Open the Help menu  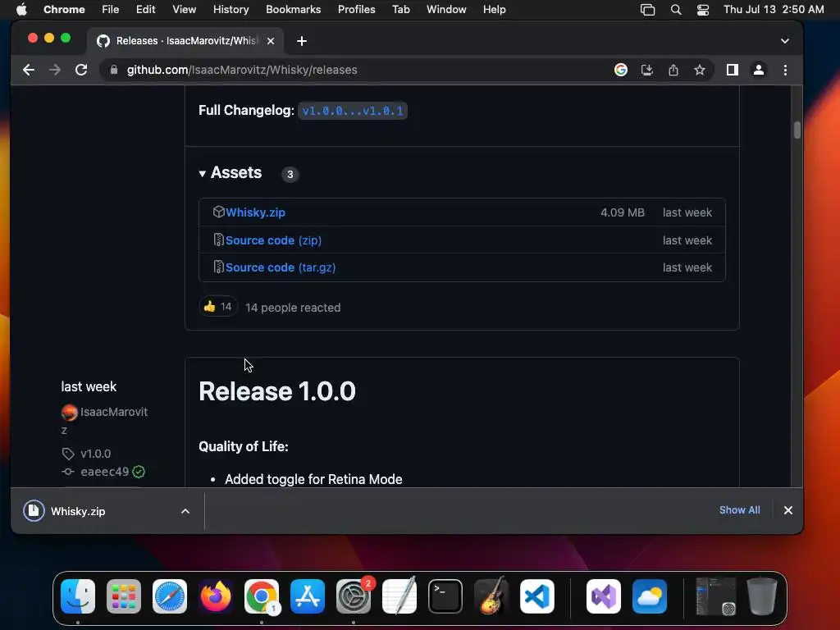tap(494, 9)
